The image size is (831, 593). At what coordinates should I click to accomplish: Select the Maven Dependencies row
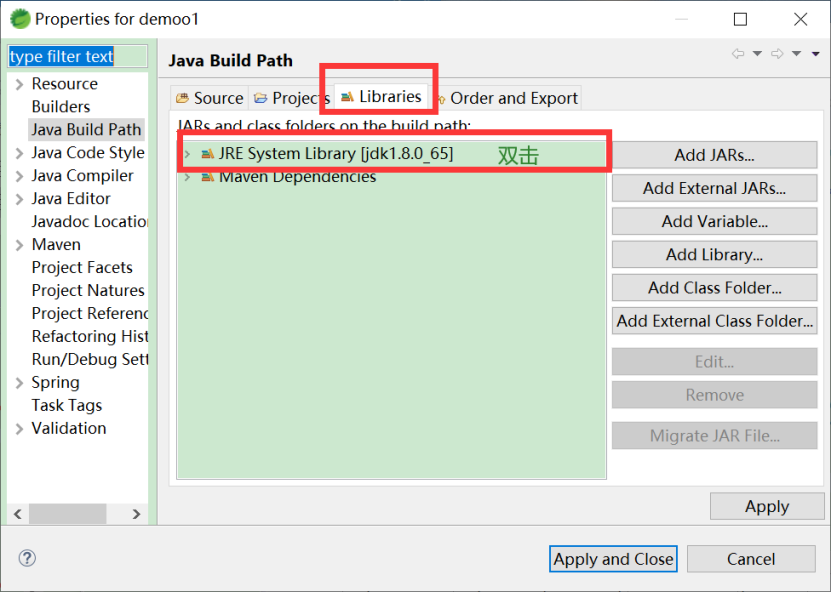point(392,177)
